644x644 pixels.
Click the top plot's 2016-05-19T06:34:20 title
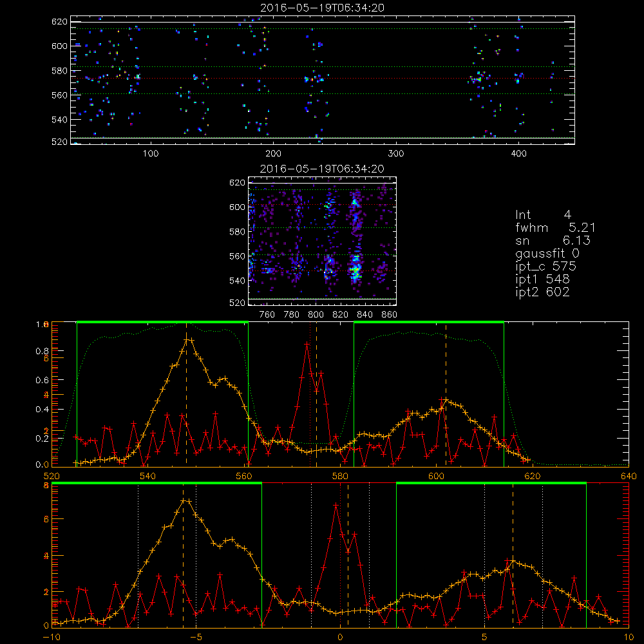pyautogui.click(x=323, y=8)
